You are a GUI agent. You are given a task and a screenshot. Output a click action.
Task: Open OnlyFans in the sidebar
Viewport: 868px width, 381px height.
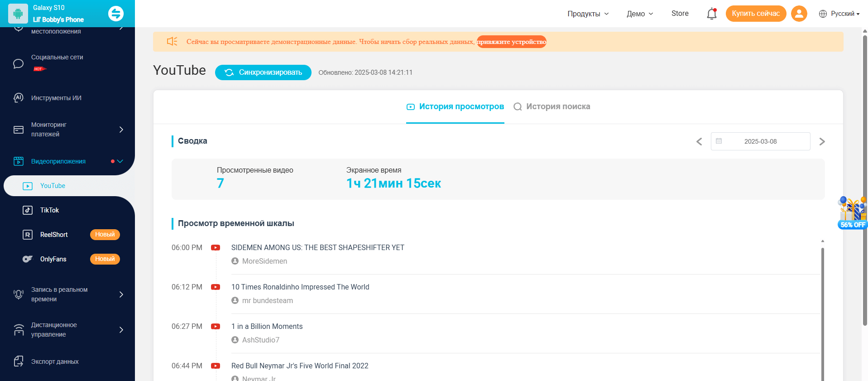click(x=53, y=259)
